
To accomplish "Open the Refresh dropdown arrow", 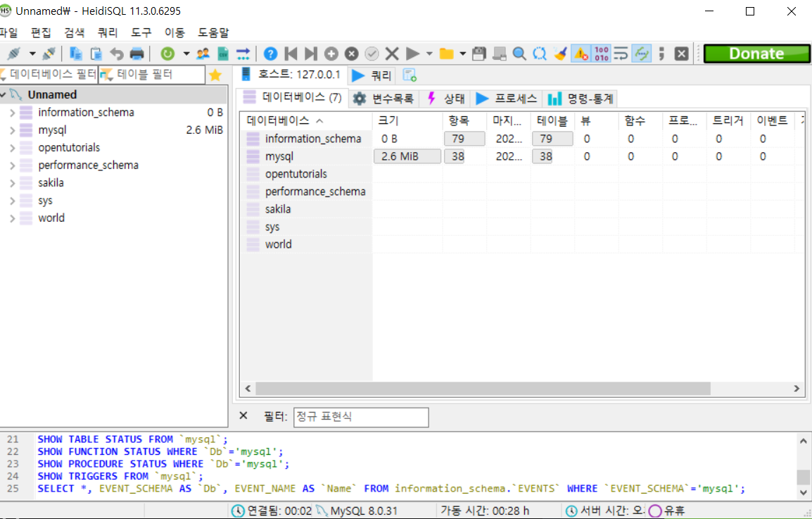I will [186, 54].
